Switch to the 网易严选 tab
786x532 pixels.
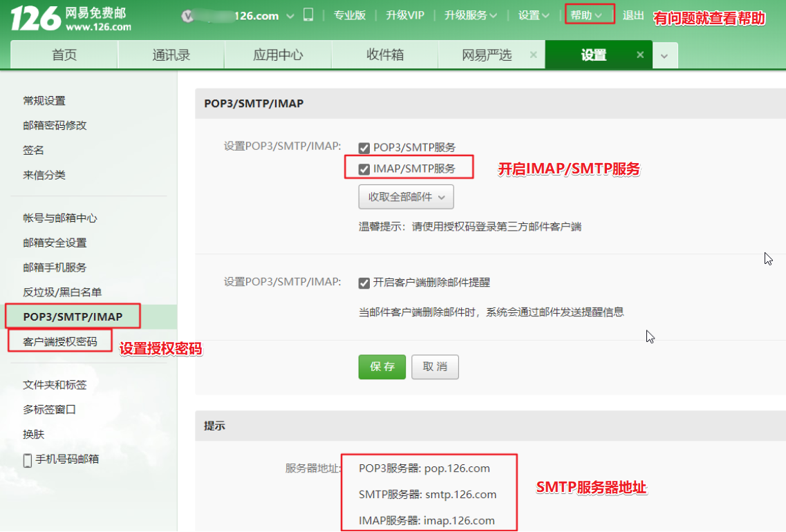tap(487, 55)
